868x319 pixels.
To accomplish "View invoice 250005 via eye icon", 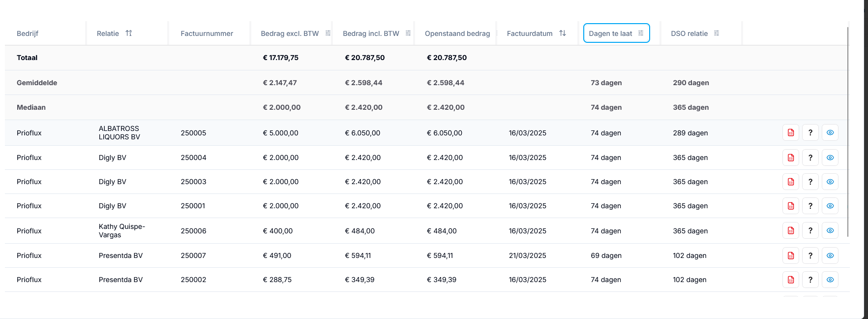I will pyautogui.click(x=830, y=132).
